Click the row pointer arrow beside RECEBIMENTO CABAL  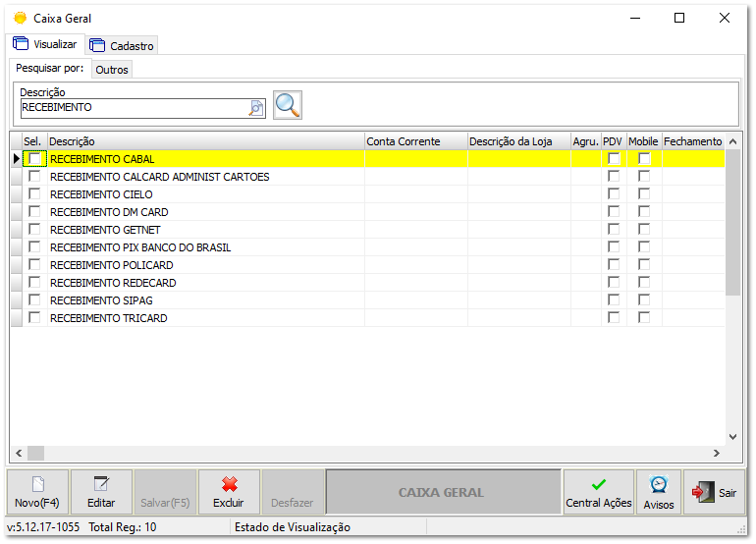[17, 159]
